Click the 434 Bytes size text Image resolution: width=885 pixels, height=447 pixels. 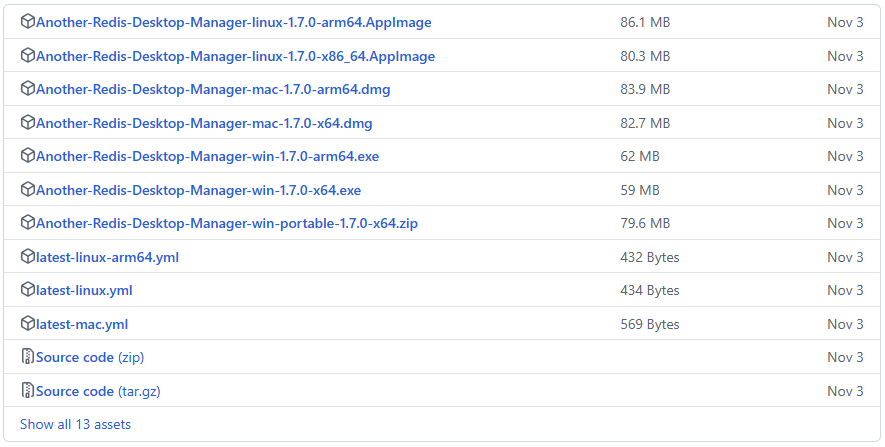point(650,291)
